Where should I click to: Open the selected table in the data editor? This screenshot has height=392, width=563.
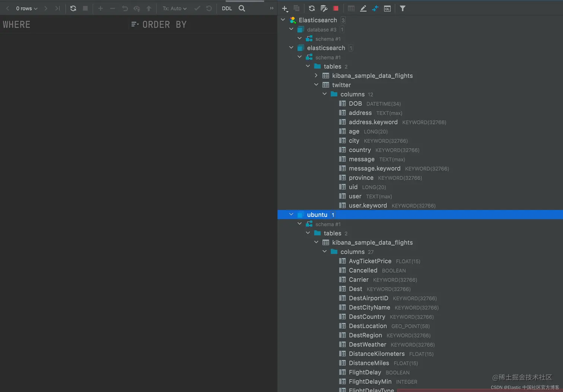(350, 8)
